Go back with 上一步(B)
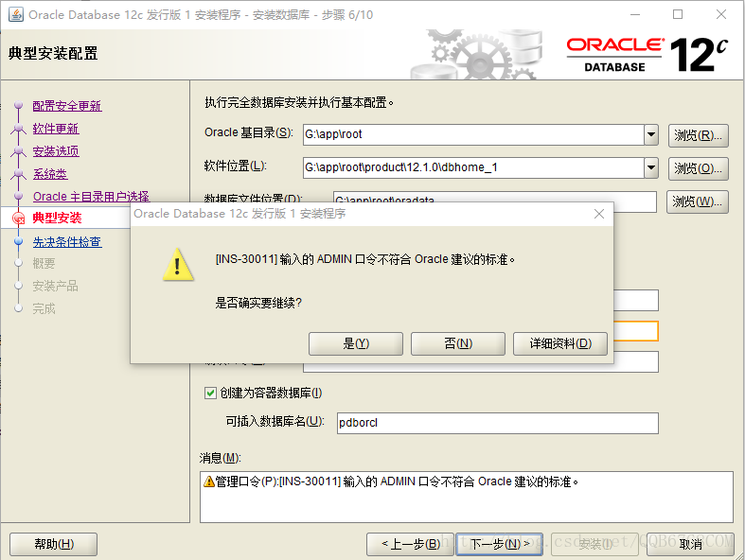This screenshot has height=560, width=745. pos(411,544)
